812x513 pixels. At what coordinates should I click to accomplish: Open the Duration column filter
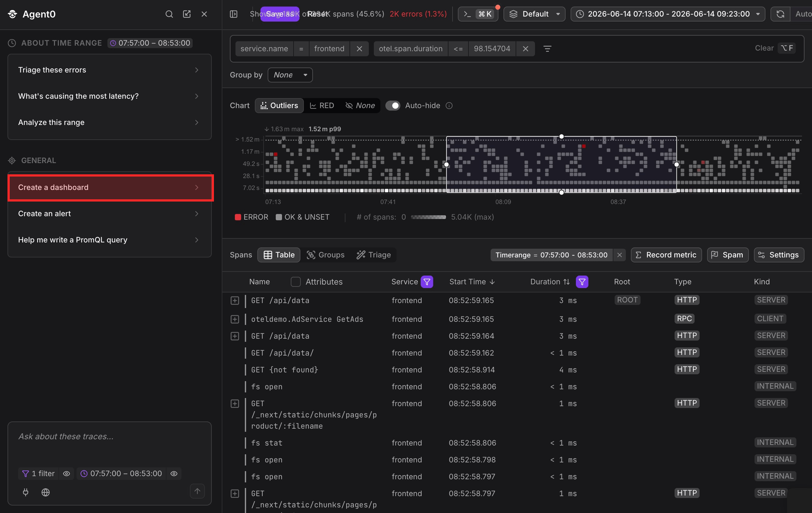pos(582,281)
